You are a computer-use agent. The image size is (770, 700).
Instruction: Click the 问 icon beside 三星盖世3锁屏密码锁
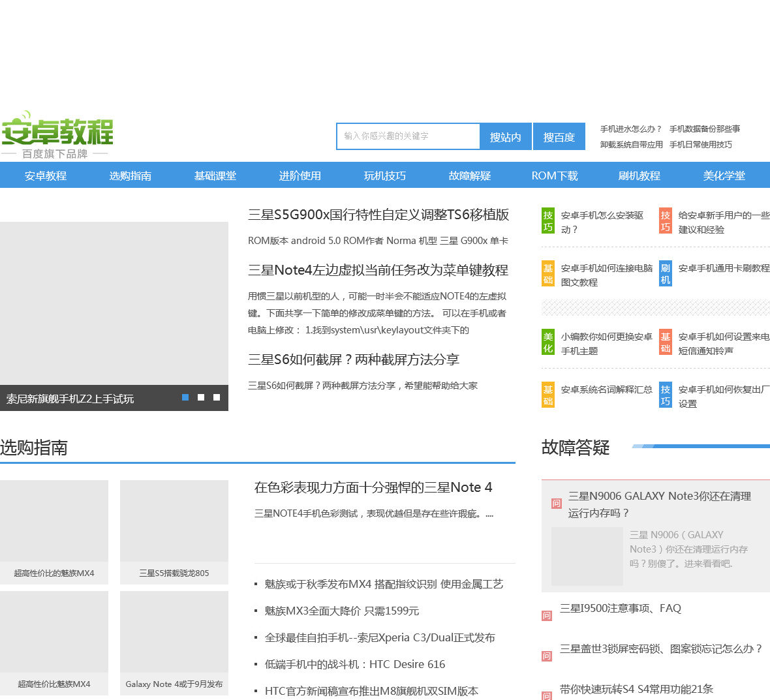(x=547, y=656)
